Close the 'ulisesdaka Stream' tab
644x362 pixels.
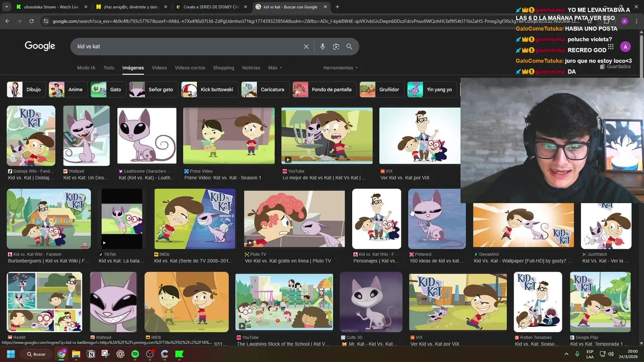86,7
